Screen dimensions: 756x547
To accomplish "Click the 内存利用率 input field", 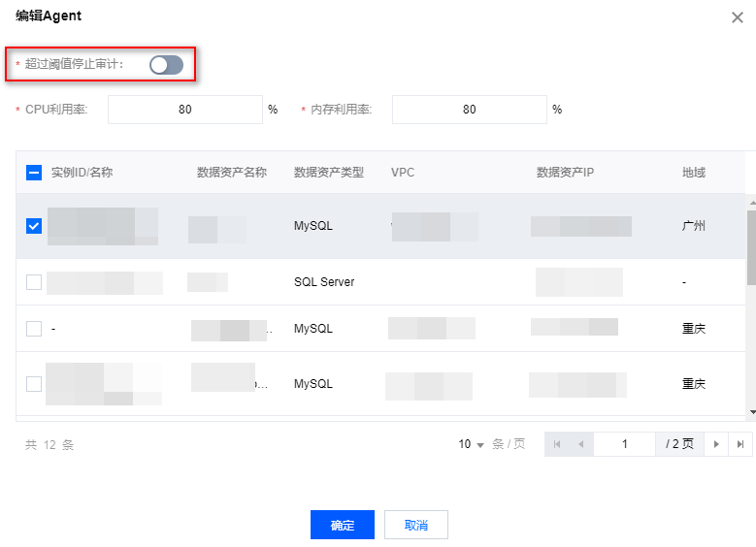I will tap(470, 110).
